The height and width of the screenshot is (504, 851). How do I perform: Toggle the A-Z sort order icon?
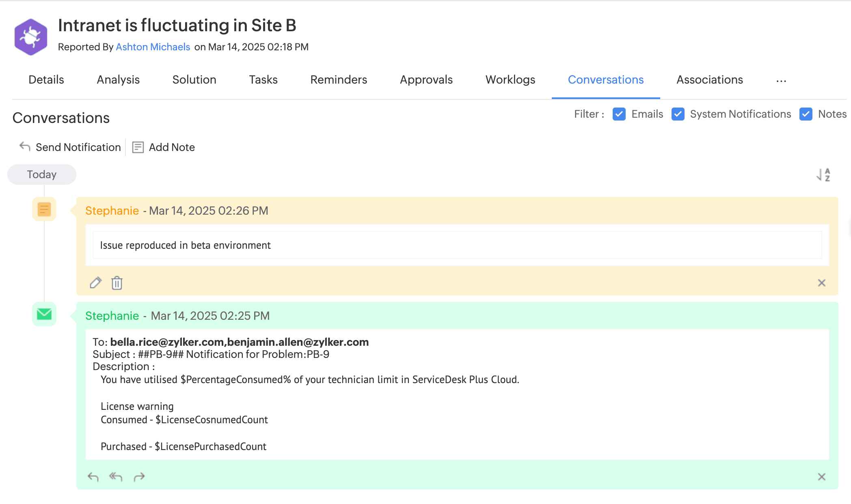point(823,175)
